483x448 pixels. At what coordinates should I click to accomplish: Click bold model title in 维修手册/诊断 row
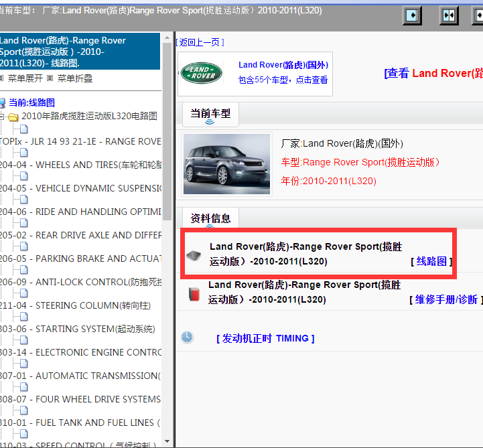(x=304, y=292)
